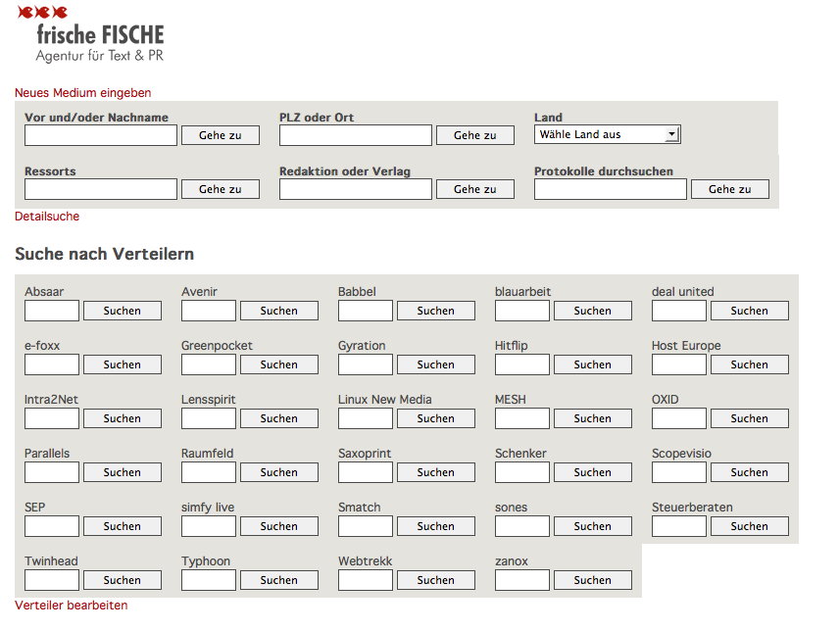The width and height of the screenshot is (840, 631).
Task: Click Suchen button under deal united
Action: [x=750, y=311]
